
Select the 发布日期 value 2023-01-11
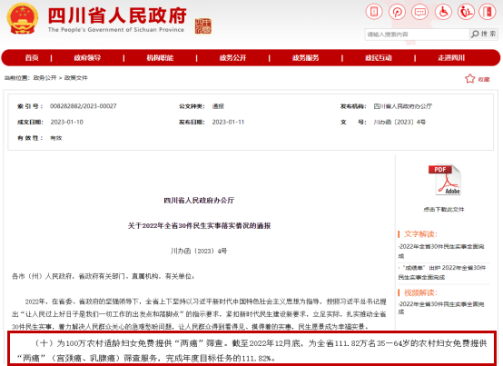coord(228,122)
